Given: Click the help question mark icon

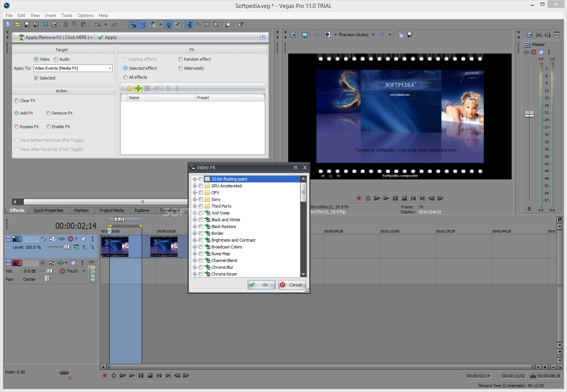Looking at the screenshot, I should (x=263, y=37).
